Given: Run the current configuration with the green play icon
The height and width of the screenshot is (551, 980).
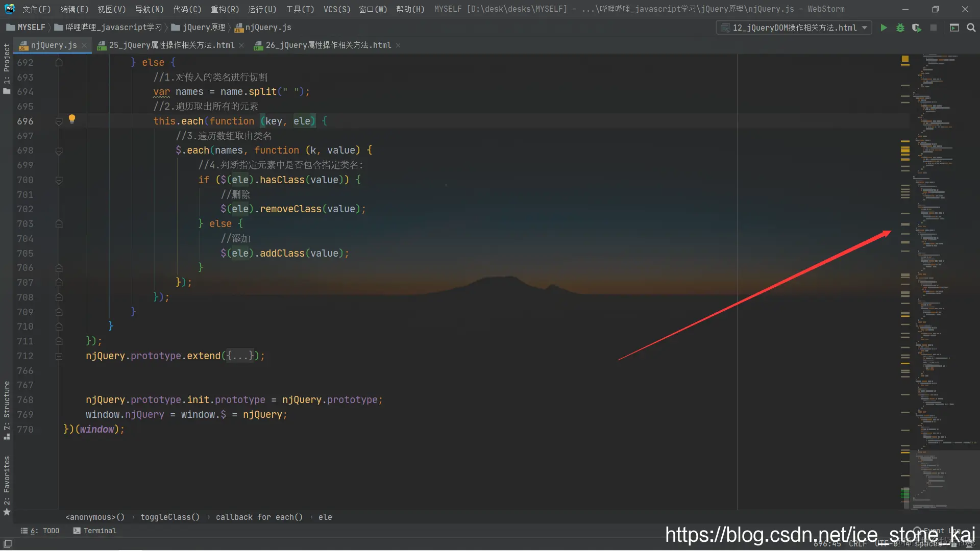Looking at the screenshot, I should (884, 28).
